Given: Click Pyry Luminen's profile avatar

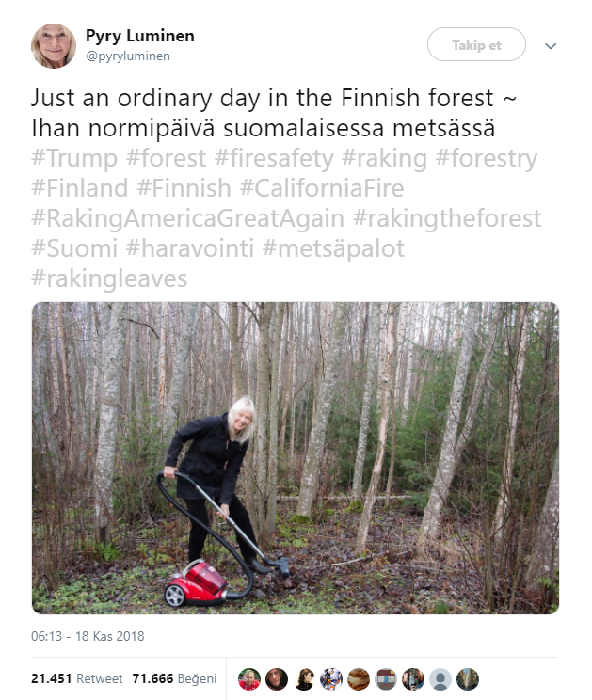Looking at the screenshot, I should [54, 45].
